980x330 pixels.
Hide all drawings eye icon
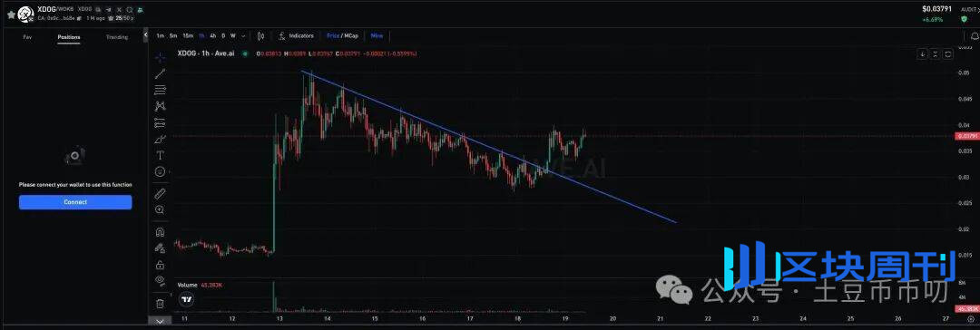[160, 281]
